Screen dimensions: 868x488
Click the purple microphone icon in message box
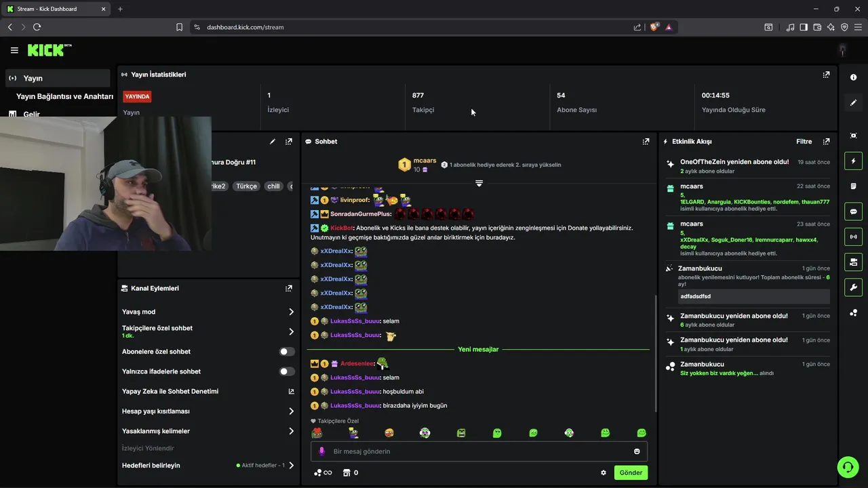pyautogui.click(x=321, y=451)
